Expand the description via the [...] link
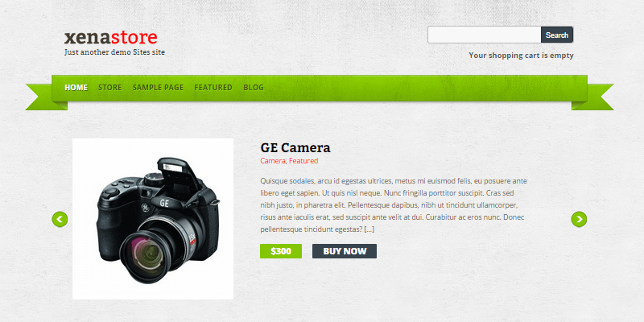 tap(369, 229)
